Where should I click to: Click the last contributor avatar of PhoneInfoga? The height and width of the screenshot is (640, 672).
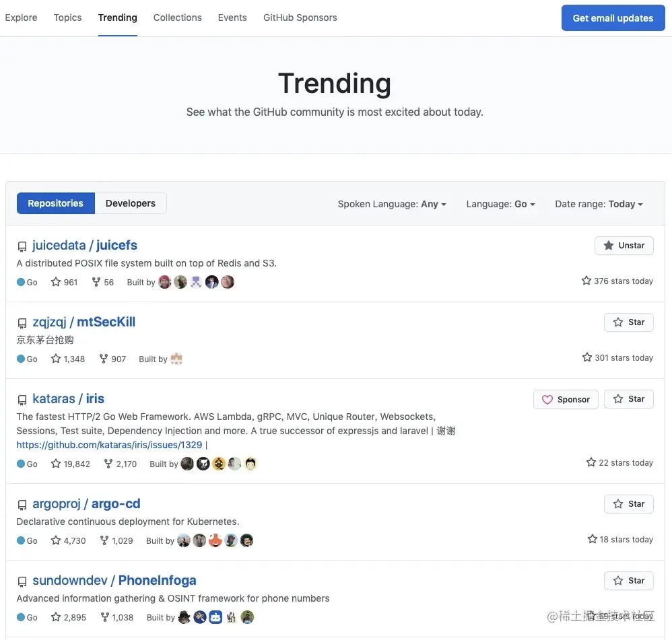(247, 617)
